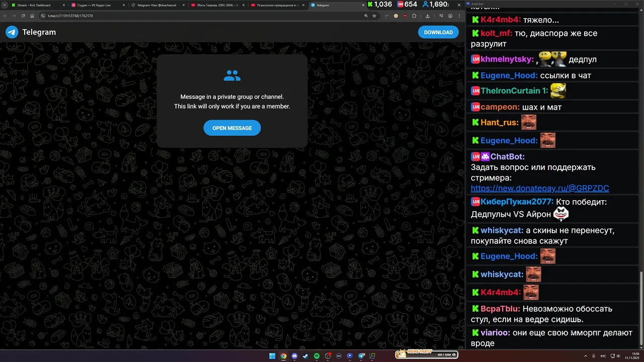Click the mask emote after Айрон

561,214
